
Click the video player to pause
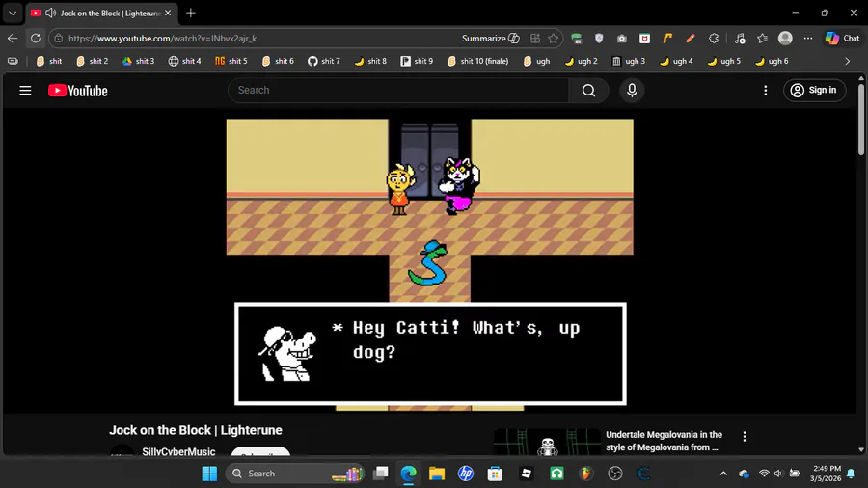click(429, 260)
